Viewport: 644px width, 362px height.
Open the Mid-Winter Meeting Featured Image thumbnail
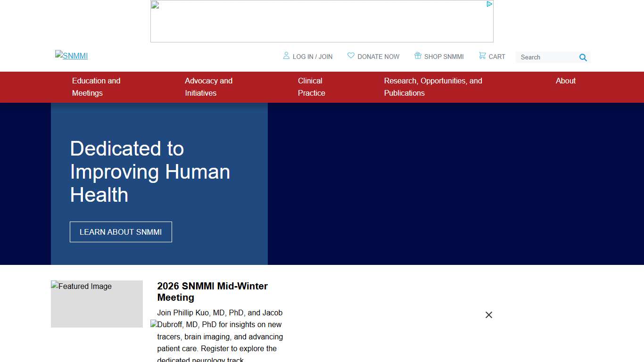coord(97,304)
